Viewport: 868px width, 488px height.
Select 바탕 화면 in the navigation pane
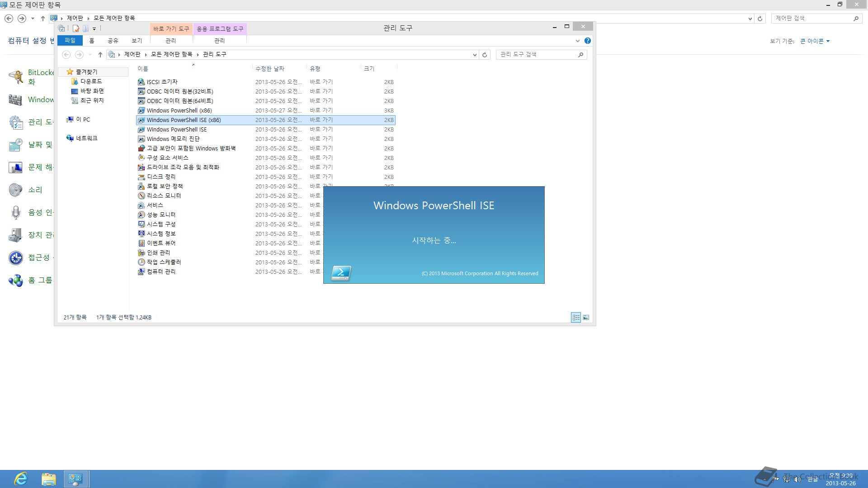coord(92,91)
